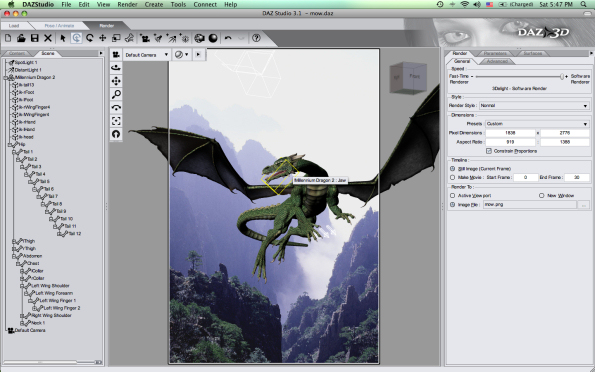Open help with the question mark icon

click(257, 38)
